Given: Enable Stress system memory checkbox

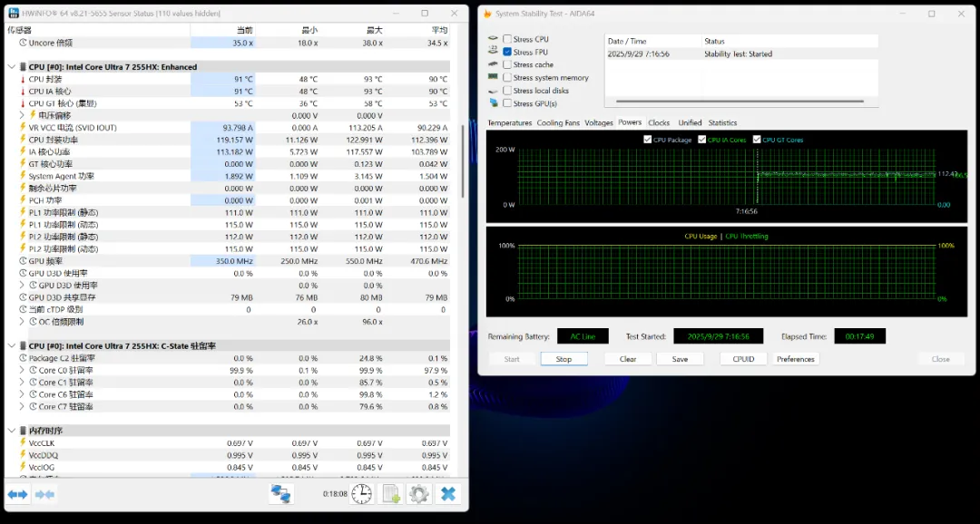Looking at the screenshot, I should pyautogui.click(x=507, y=77).
